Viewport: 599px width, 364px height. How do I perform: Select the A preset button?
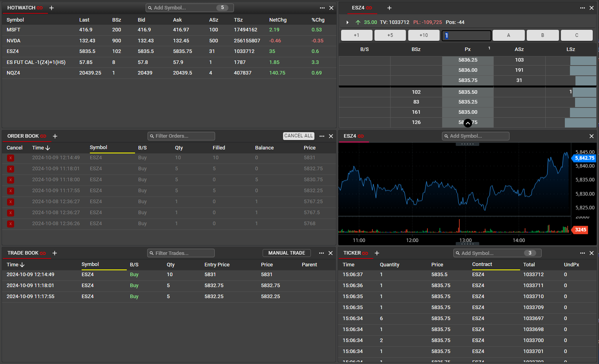(x=508, y=35)
